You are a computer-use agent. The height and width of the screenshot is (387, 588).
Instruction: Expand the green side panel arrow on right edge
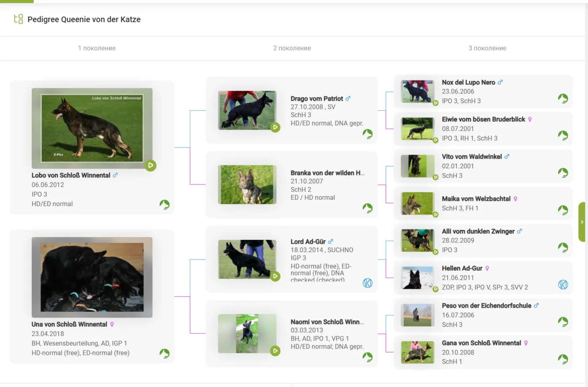[x=582, y=222]
